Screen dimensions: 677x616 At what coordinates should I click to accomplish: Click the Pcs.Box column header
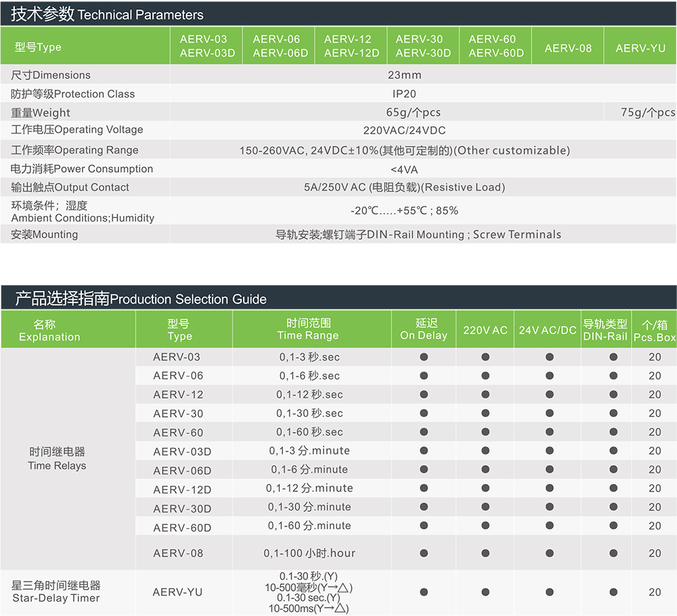point(655,330)
